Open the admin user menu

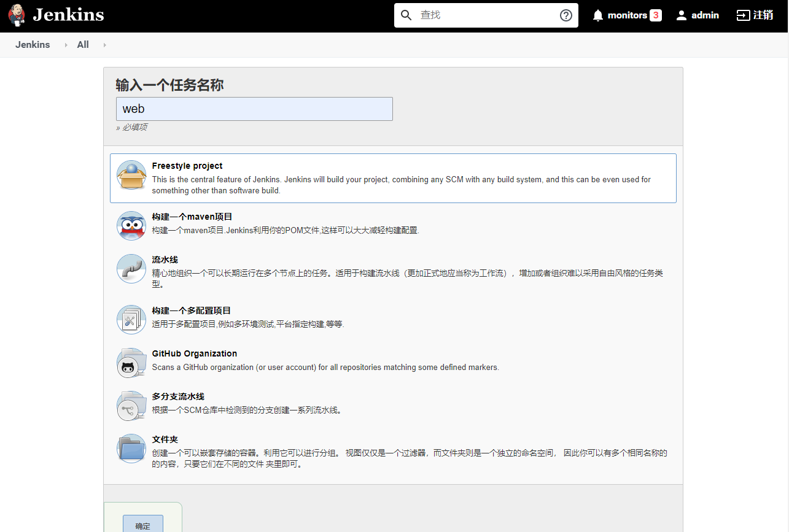click(x=698, y=15)
